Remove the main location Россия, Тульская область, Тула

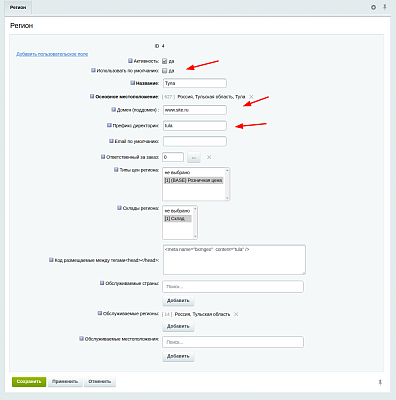point(251,97)
